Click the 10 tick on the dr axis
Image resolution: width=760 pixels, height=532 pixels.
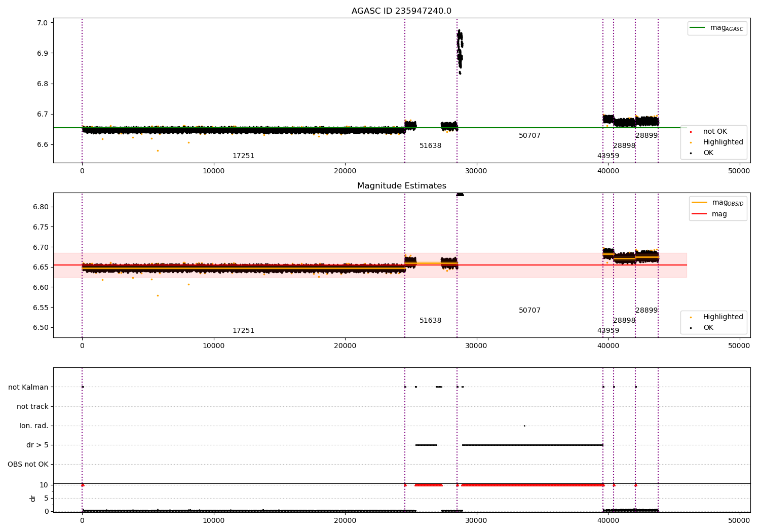coord(44,485)
